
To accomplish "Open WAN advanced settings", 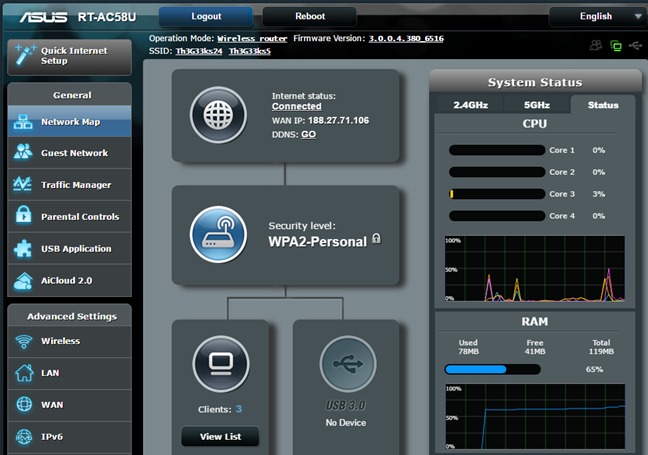I will tap(69, 405).
